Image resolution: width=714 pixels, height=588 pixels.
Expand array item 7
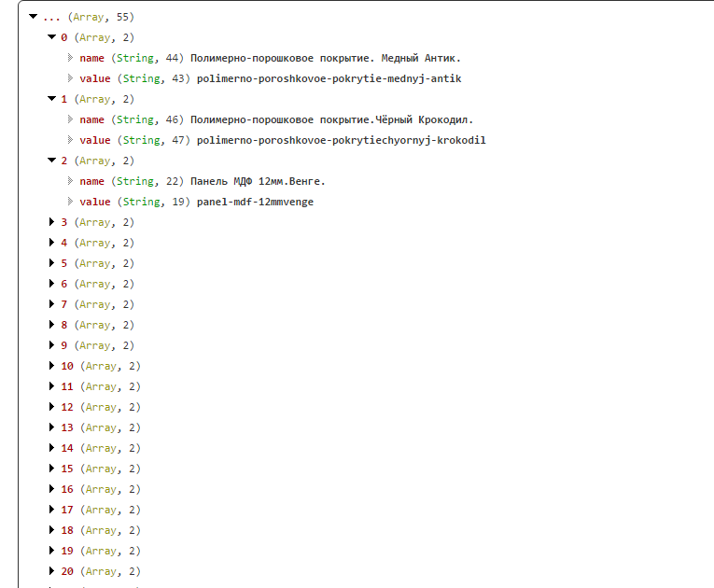pos(52,303)
